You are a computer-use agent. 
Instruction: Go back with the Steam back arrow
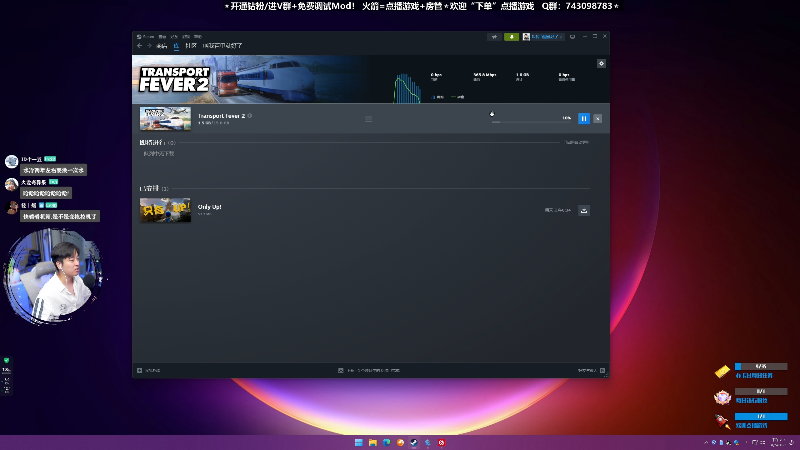pyautogui.click(x=139, y=45)
